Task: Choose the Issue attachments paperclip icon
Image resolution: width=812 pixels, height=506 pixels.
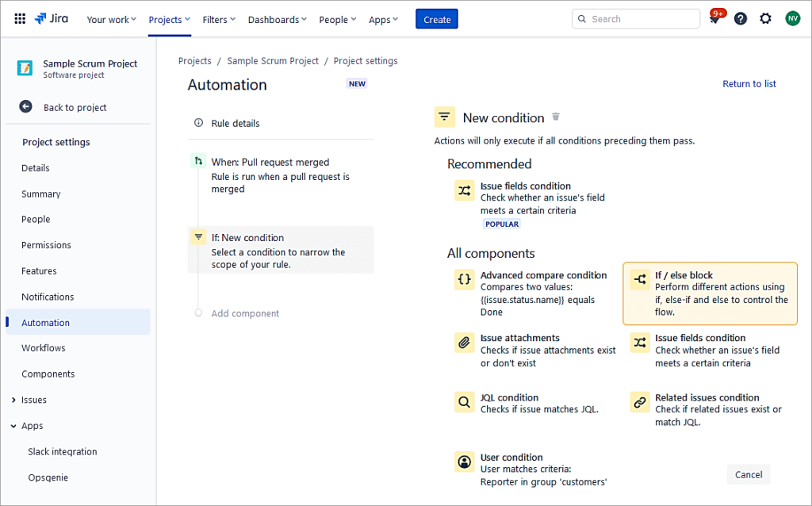Action: tap(464, 343)
